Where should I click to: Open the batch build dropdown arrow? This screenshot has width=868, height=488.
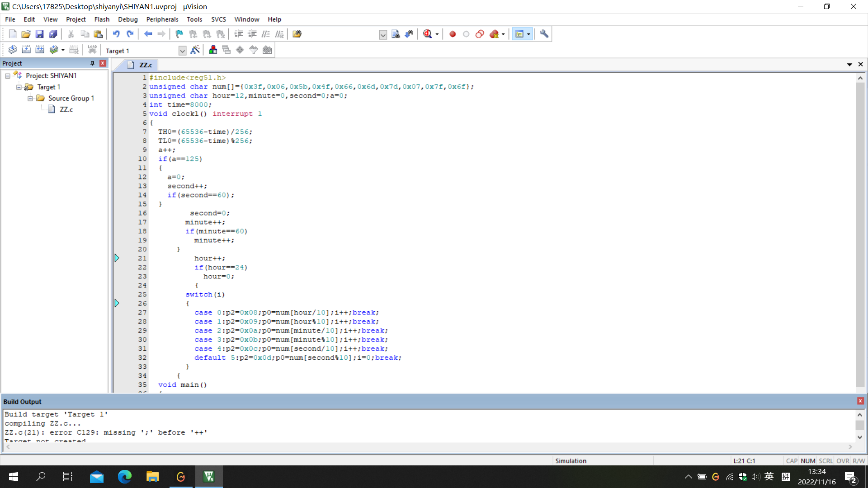pos(63,50)
